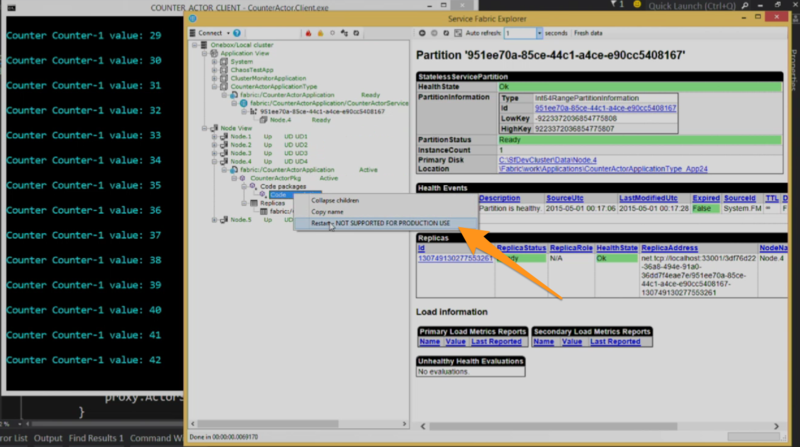Click the last icon in left toolbar group
The image size is (800, 447).
point(356,33)
